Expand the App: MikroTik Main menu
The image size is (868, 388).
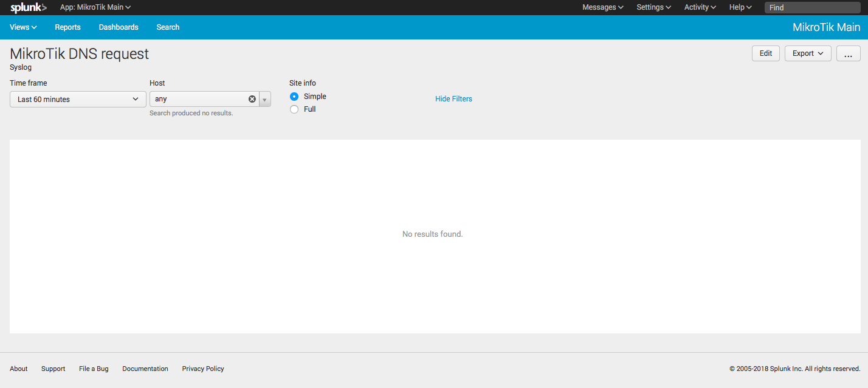point(95,7)
